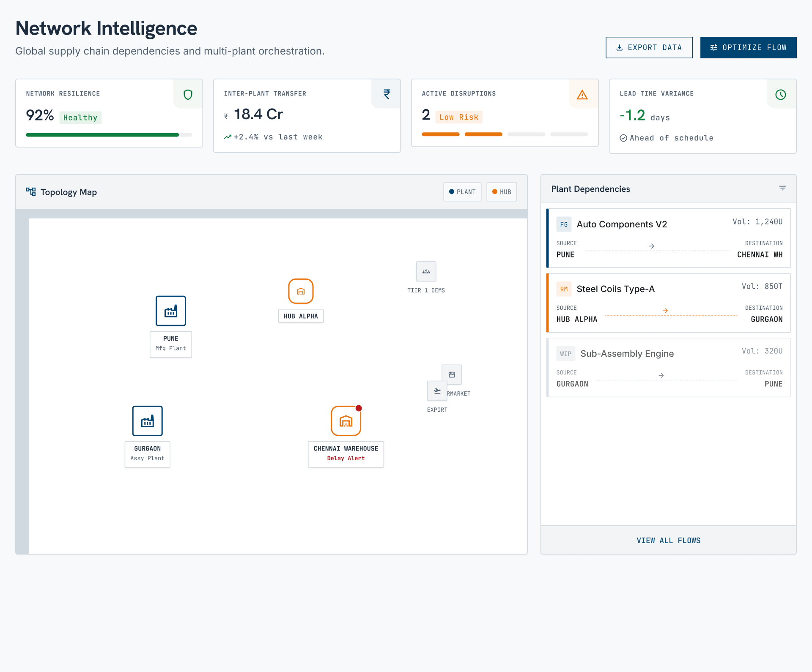Image resolution: width=812 pixels, height=672 pixels.
Task: Click the checkmark by Ahead of schedule
Action: pyautogui.click(x=623, y=138)
